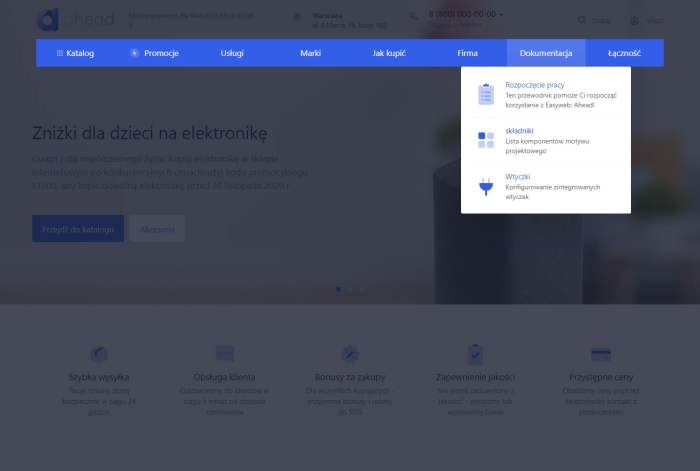The height and width of the screenshot is (471, 700).
Task: Click the user login icon
Action: click(x=635, y=20)
